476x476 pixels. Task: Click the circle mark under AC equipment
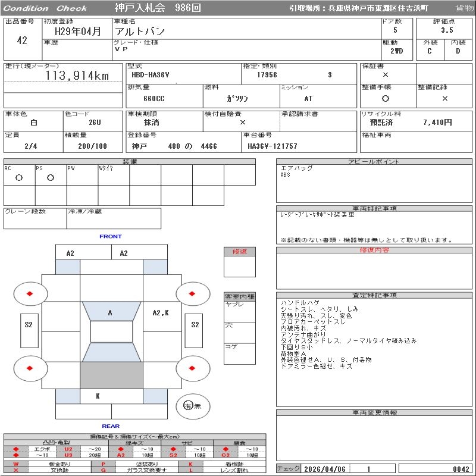19,177
